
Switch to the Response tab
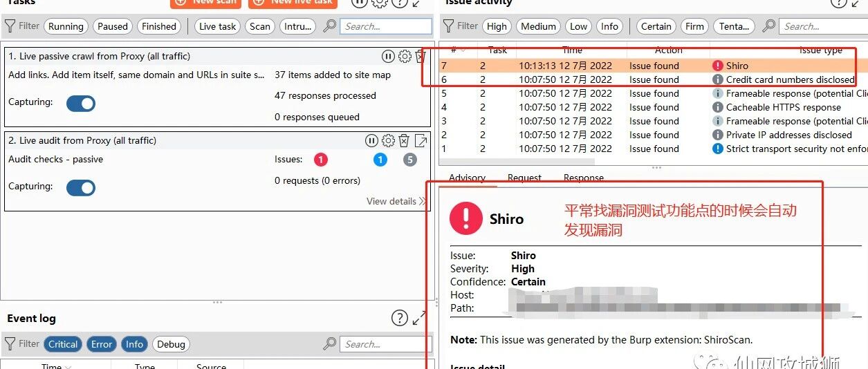pyautogui.click(x=584, y=178)
